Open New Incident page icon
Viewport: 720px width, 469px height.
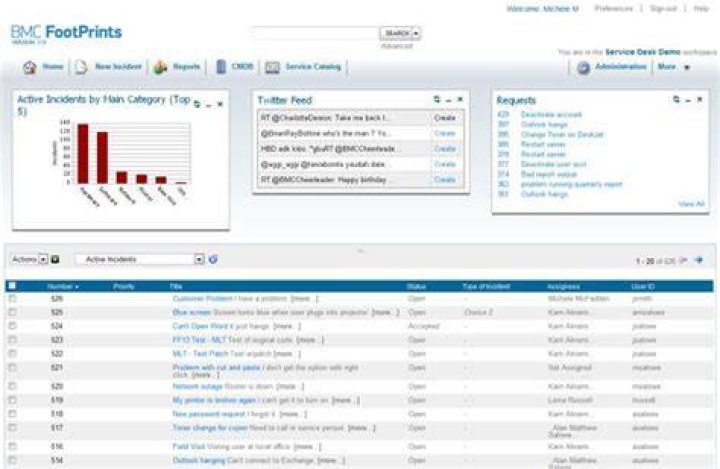81,67
